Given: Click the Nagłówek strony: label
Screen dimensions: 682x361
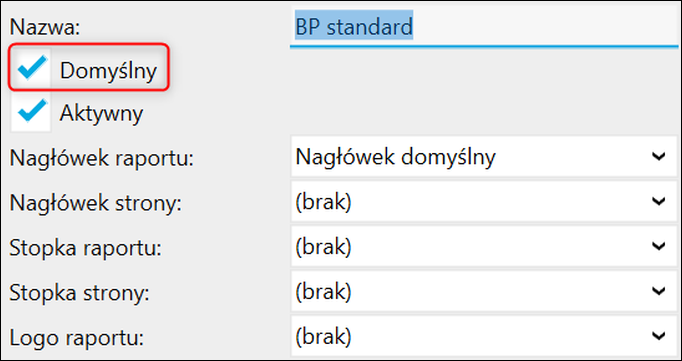Looking at the screenshot, I should click(96, 204).
